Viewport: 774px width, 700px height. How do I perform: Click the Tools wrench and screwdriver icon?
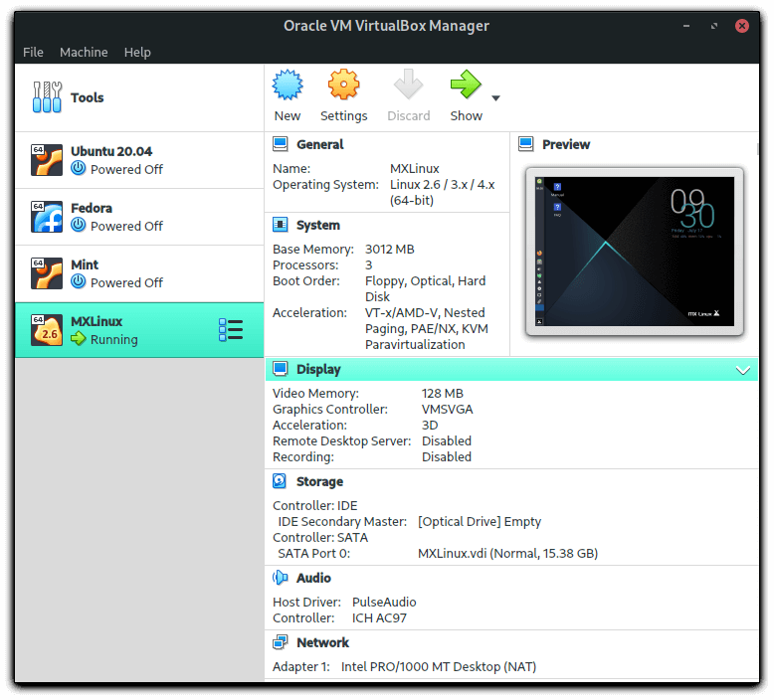47,97
